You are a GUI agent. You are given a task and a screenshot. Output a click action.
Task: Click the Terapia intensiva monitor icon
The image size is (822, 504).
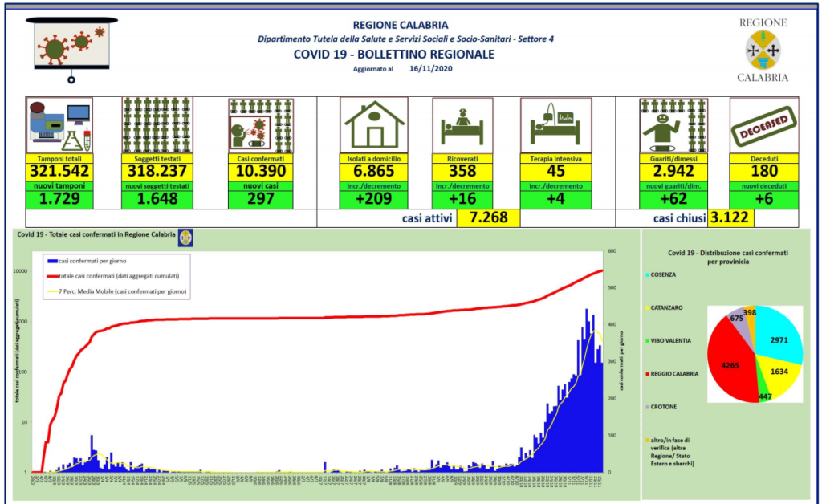tap(555, 125)
